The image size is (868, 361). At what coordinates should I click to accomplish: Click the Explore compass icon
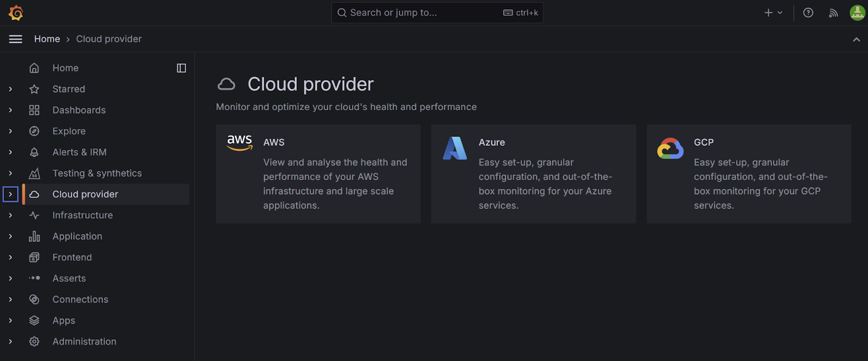click(34, 131)
